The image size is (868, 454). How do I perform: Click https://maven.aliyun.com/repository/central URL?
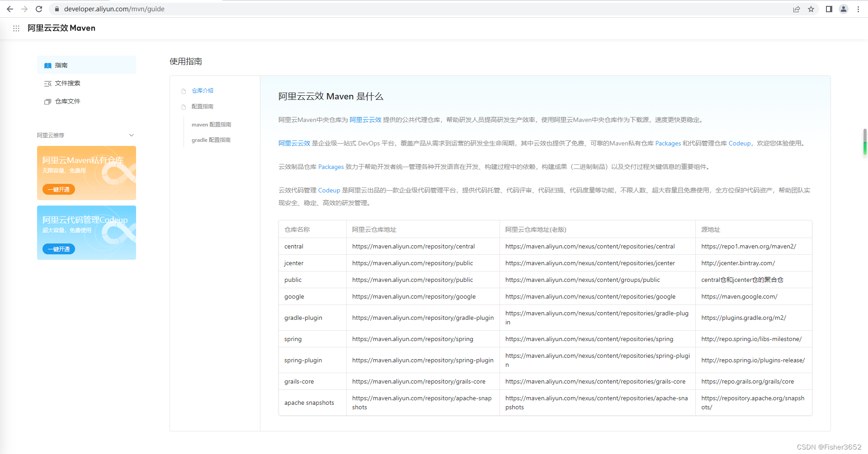point(413,246)
